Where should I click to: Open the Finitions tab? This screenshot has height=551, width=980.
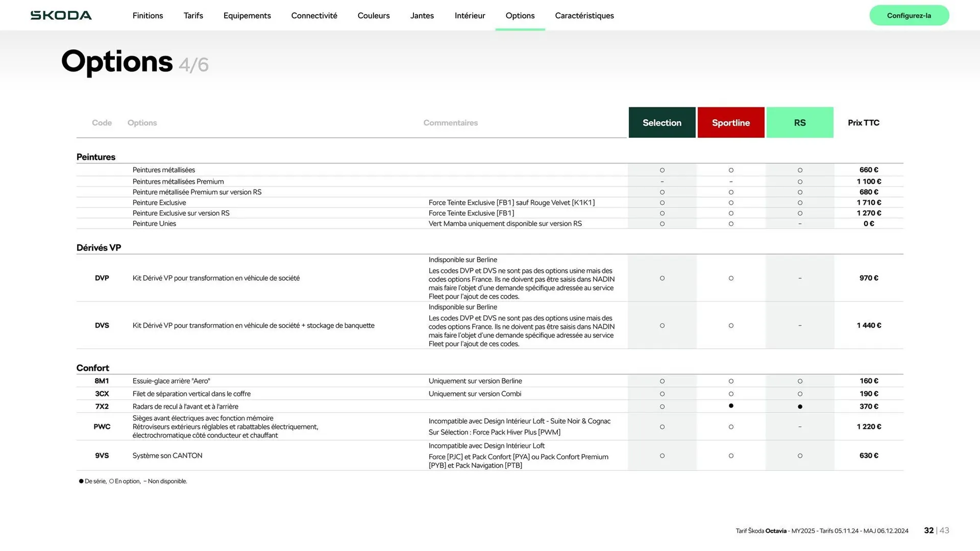(x=148, y=15)
